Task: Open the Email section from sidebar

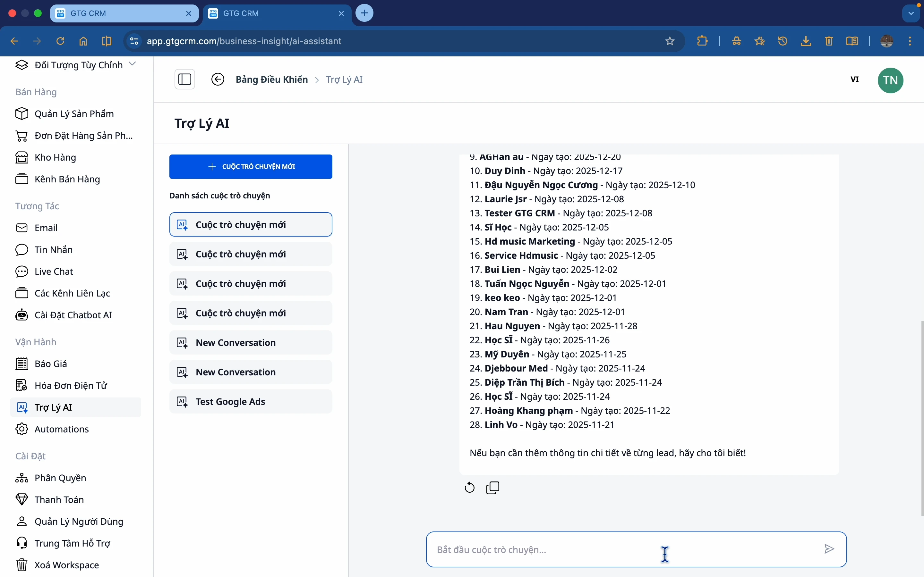Action: [47, 228]
